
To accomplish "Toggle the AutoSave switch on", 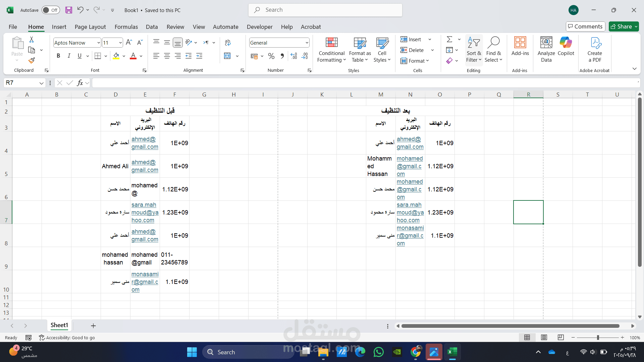I will 51,10.
